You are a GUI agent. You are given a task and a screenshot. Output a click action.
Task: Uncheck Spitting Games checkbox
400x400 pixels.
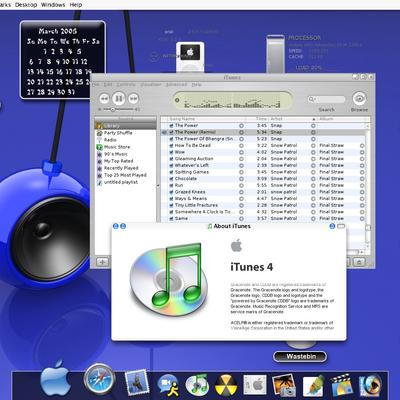pos(171,172)
